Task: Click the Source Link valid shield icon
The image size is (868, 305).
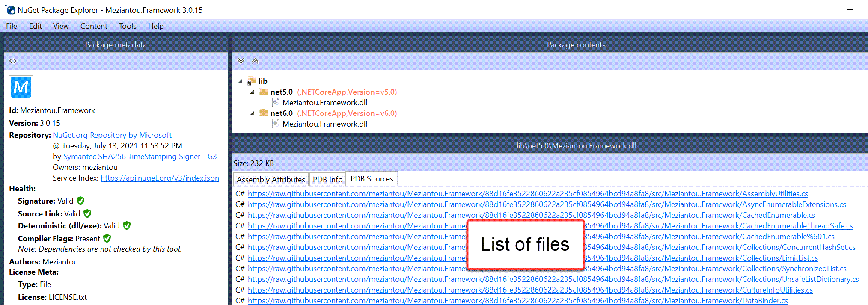Action: pyautogui.click(x=87, y=213)
